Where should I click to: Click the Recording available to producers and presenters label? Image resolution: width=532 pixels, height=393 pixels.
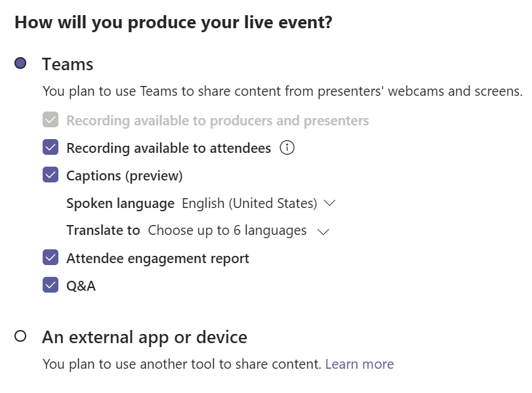[x=218, y=121]
